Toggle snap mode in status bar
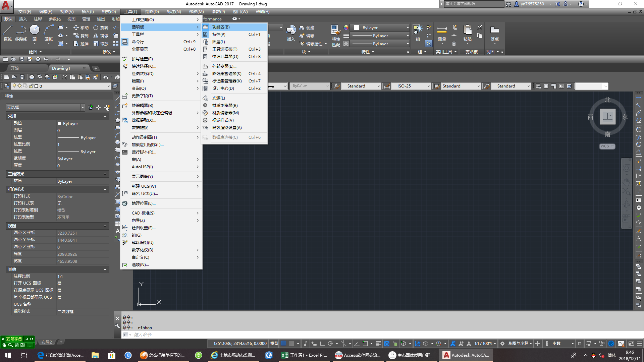The image size is (644, 362). coord(291,344)
